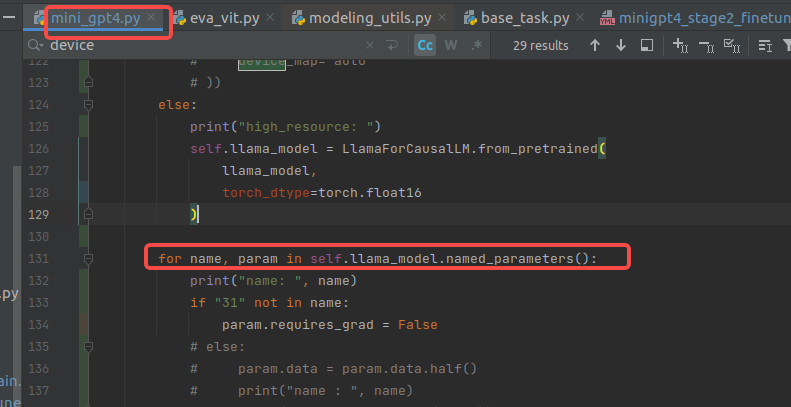Click Python file icon on eva_vit.py tab
Screen dimensions: 791x407
180,19
